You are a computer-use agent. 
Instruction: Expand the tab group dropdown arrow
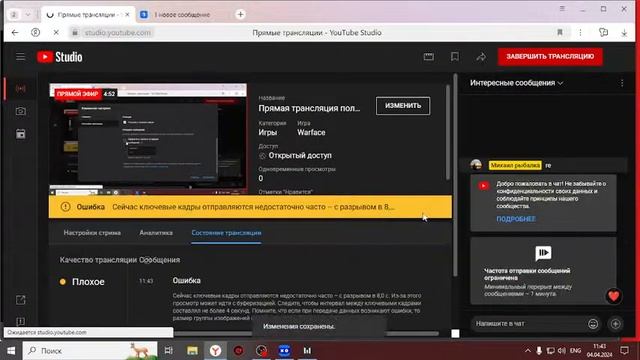(28, 15)
